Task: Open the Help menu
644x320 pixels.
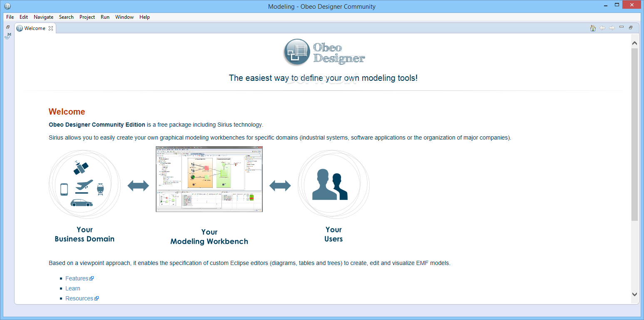Action: (144, 17)
